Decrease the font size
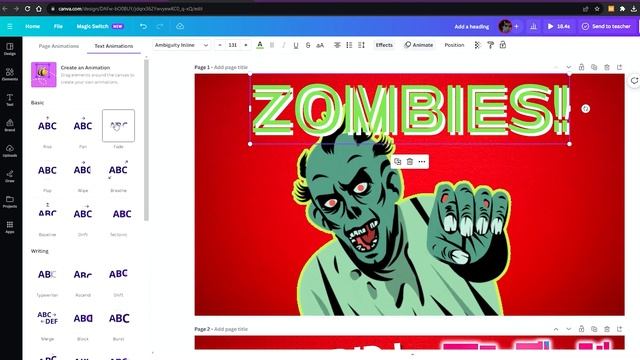Viewport: 640px width, 360px height. pyautogui.click(x=220, y=45)
